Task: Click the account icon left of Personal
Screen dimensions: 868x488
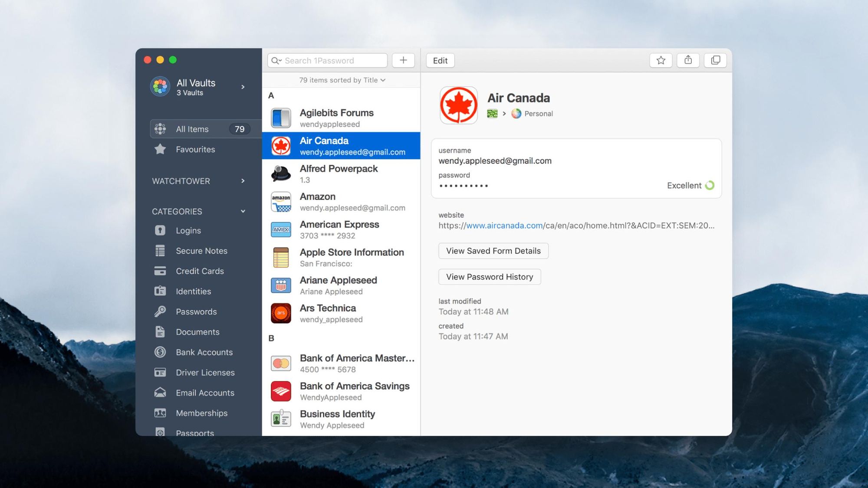Action: [x=492, y=114]
